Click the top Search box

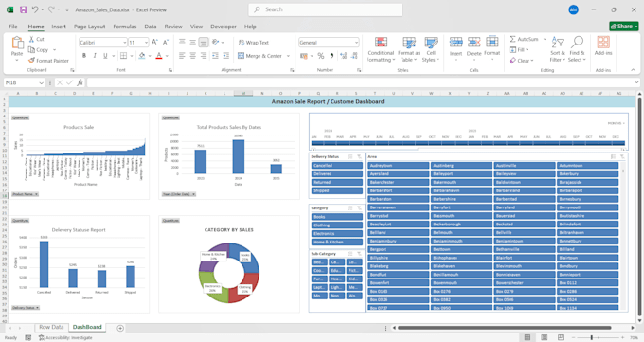325,9
